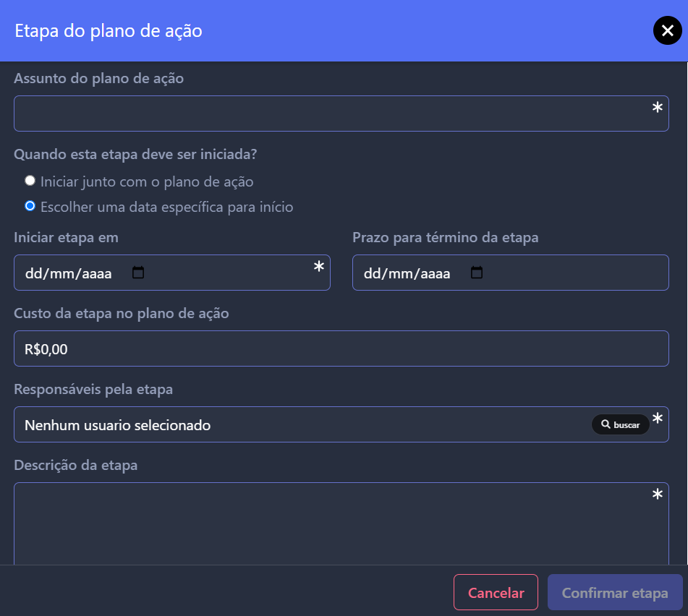Select the aaaa segment in Prazo para término
The height and width of the screenshot is (616, 688).
coord(436,273)
